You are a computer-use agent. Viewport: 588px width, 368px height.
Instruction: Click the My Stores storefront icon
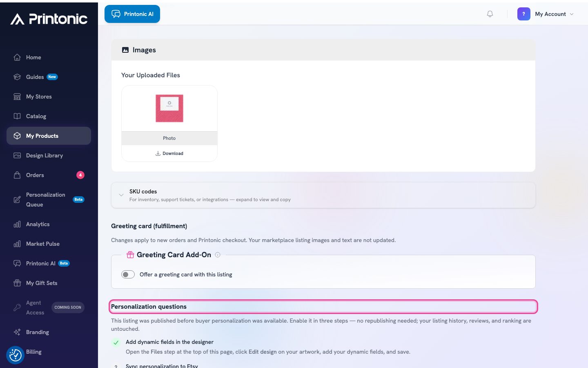(17, 96)
